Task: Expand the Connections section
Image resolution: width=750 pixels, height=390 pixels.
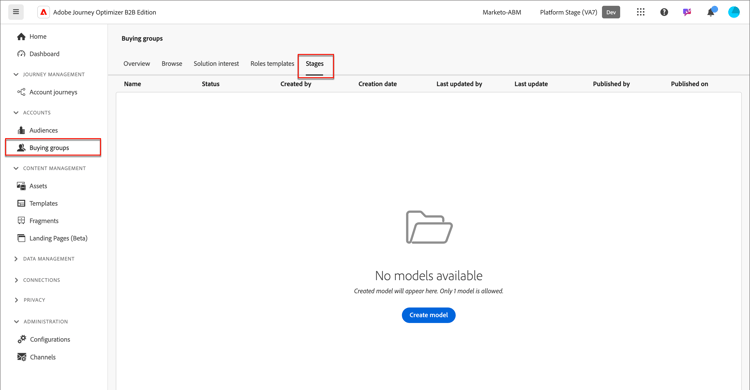Action: coord(16,280)
